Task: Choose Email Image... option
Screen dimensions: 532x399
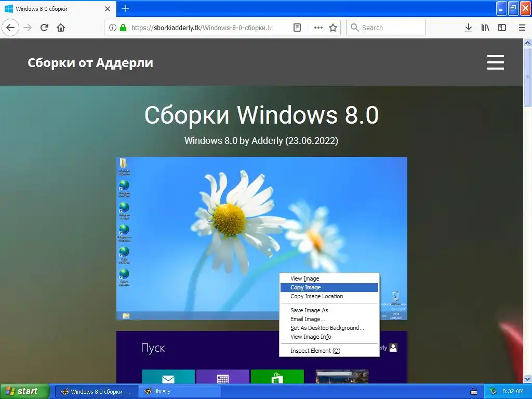Action: pos(329,319)
